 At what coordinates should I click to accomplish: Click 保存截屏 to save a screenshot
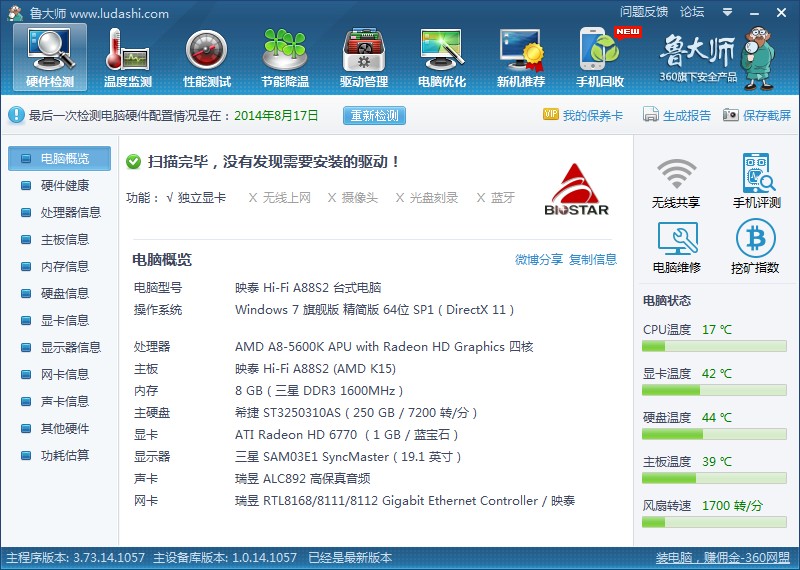tap(757, 115)
